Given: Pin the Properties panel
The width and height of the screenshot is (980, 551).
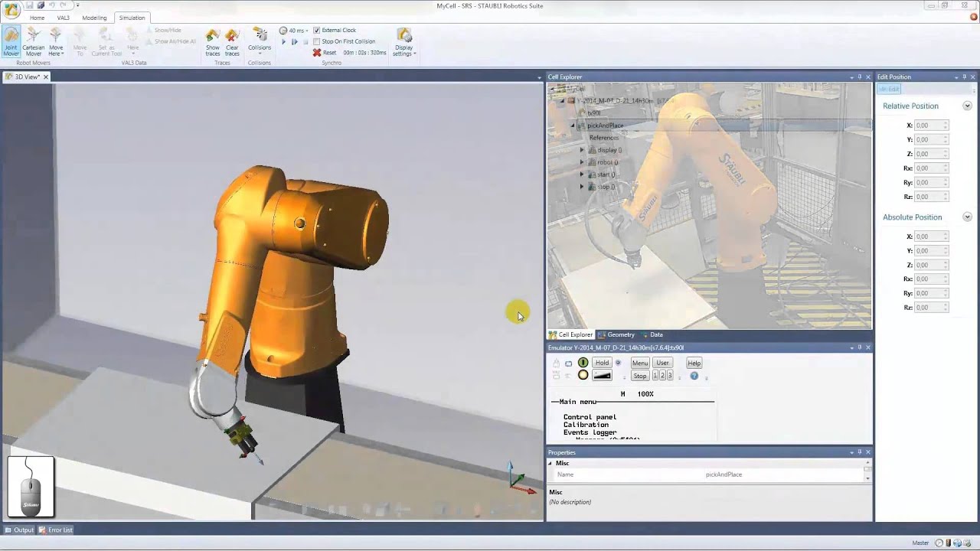Looking at the screenshot, I should point(860,452).
